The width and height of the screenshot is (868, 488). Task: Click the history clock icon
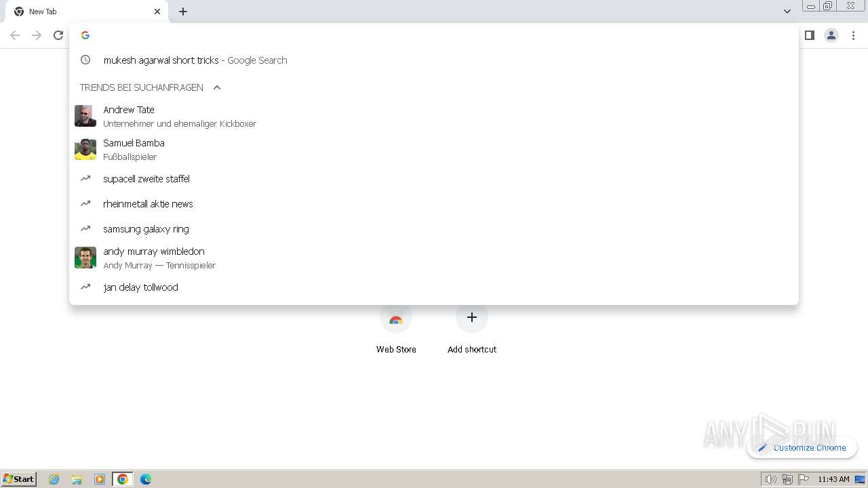pos(85,60)
